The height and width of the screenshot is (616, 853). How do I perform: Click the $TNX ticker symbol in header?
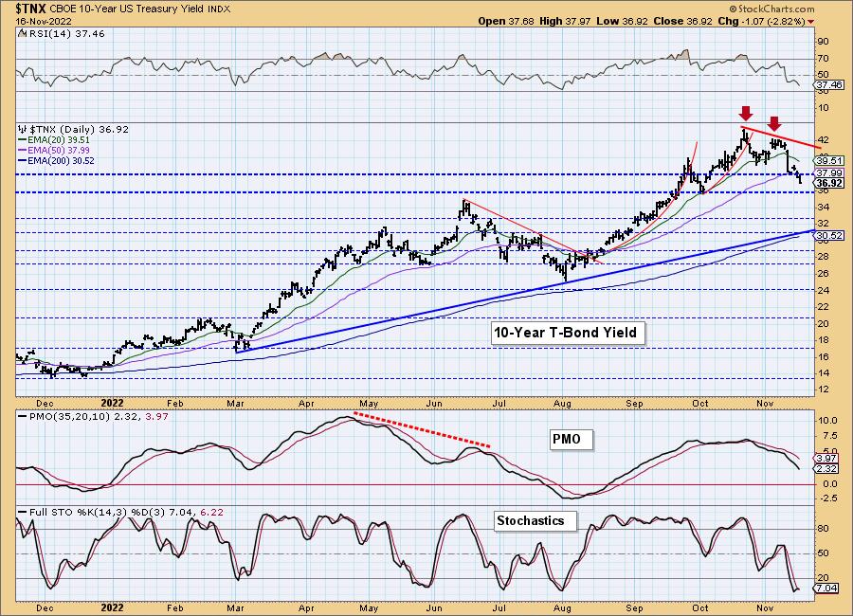(x=31, y=9)
